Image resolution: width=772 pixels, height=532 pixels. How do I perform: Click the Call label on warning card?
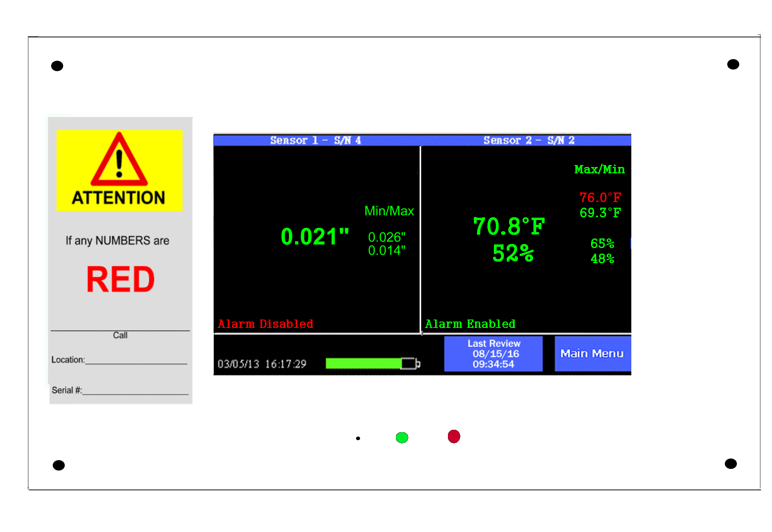pyautogui.click(x=120, y=335)
